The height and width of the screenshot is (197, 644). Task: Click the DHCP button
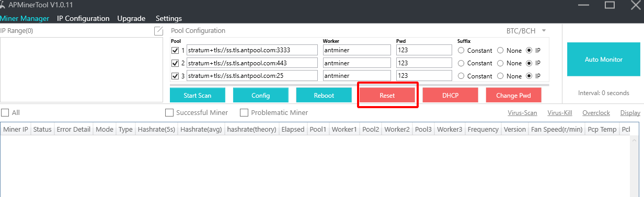[451, 95]
